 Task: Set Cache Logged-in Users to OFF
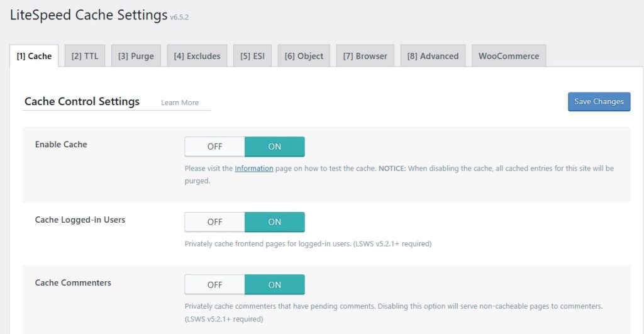click(x=215, y=222)
